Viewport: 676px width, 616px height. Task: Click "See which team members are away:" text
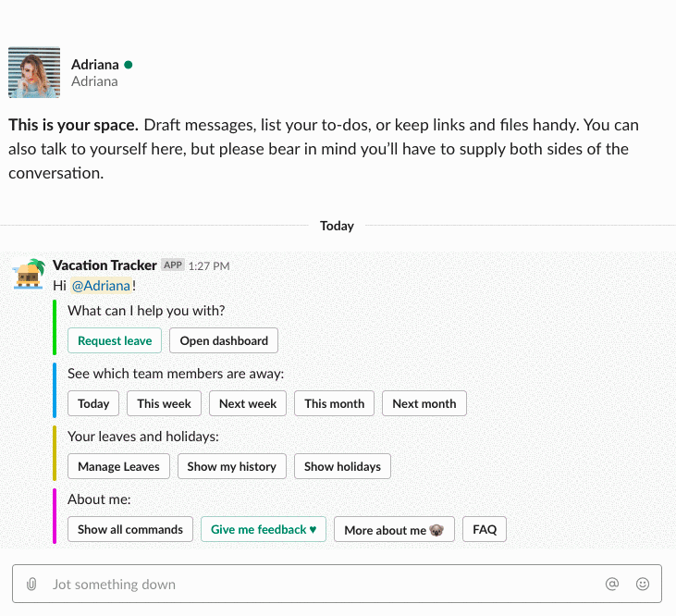pyautogui.click(x=176, y=374)
